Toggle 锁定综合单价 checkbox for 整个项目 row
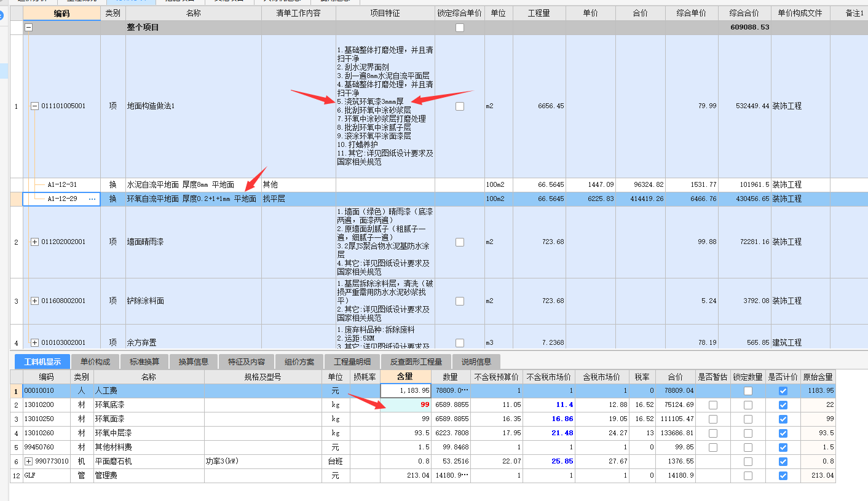The height and width of the screenshot is (501, 868). coord(460,28)
